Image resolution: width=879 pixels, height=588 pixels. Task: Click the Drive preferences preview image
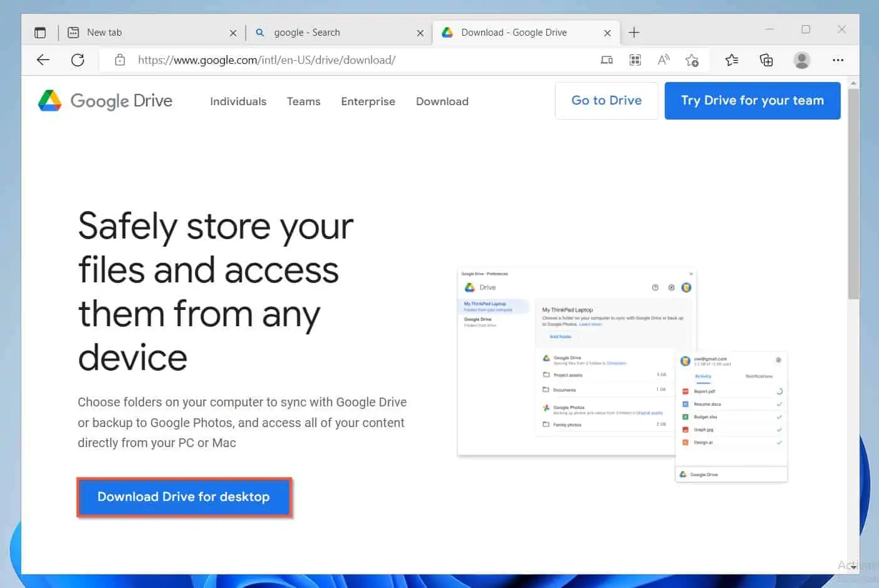(576, 363)
